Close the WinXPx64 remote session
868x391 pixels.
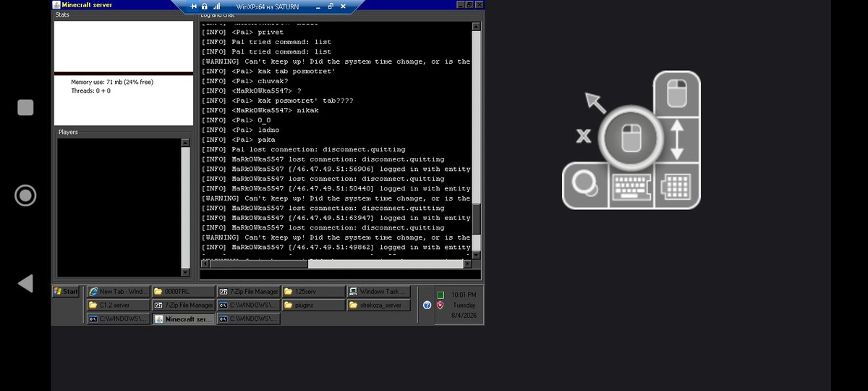(342, 6)
